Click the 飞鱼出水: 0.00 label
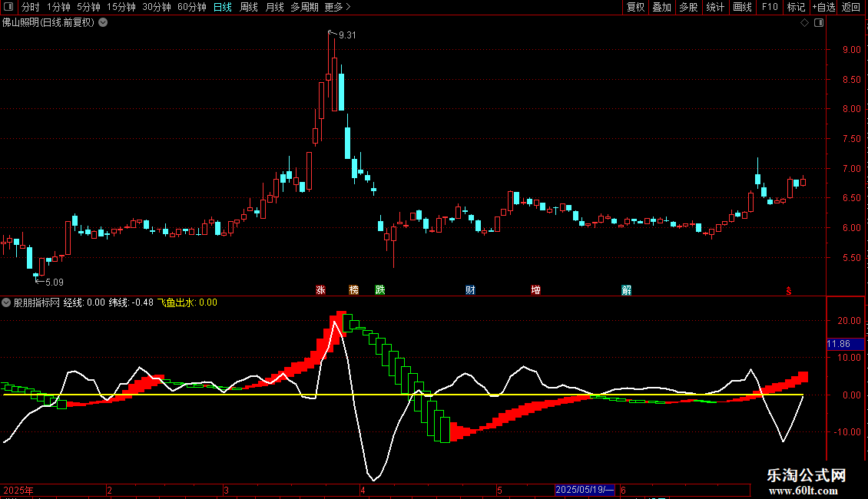 point(187,302)
